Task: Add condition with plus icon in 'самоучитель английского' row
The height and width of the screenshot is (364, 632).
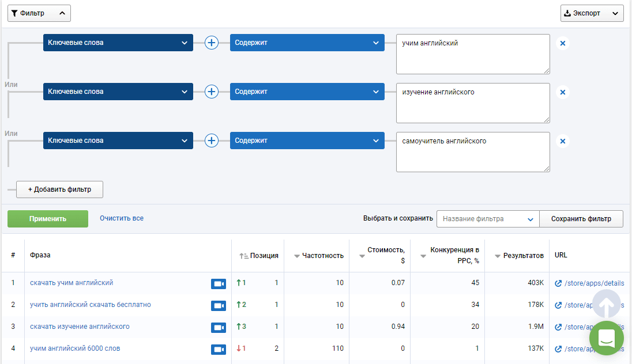Action: (212, 141)
